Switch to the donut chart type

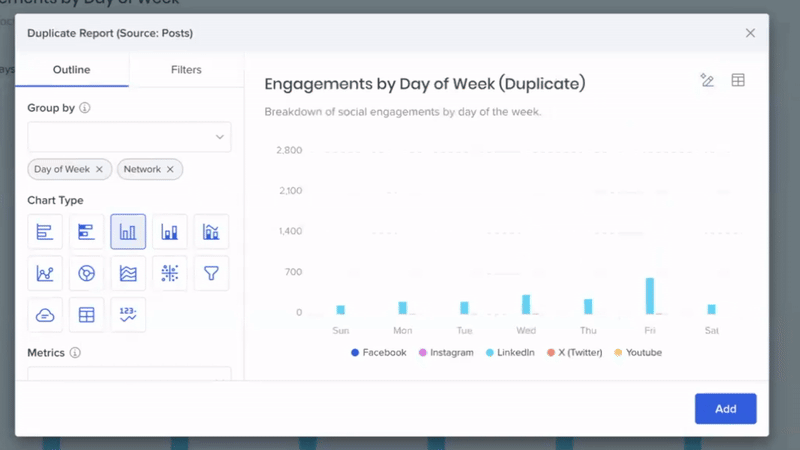[x=87, y=273]
